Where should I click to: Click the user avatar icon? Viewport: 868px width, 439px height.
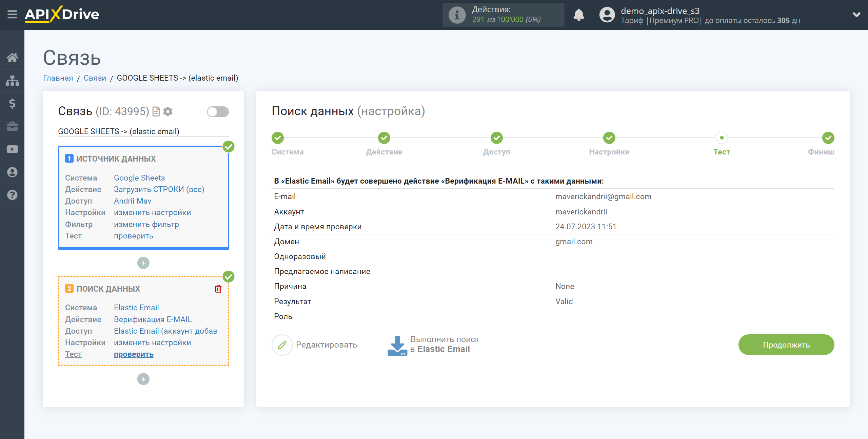coord(607,15)
